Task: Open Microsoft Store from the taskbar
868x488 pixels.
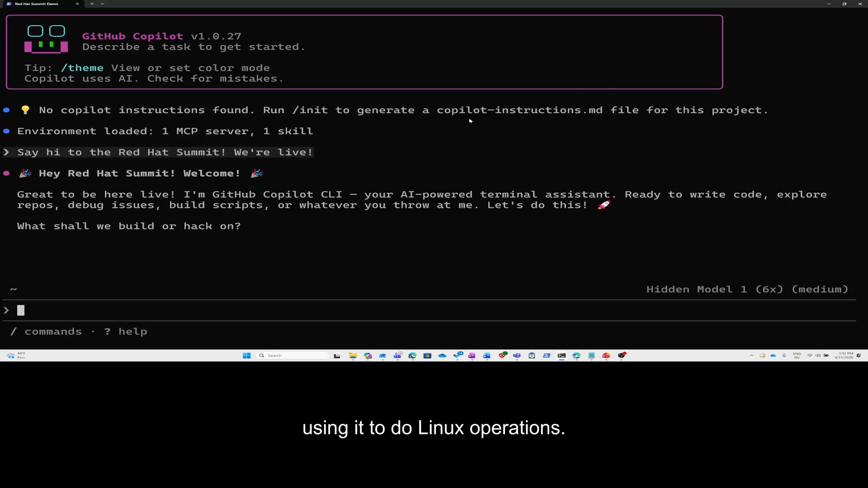Action: [427, 356]
